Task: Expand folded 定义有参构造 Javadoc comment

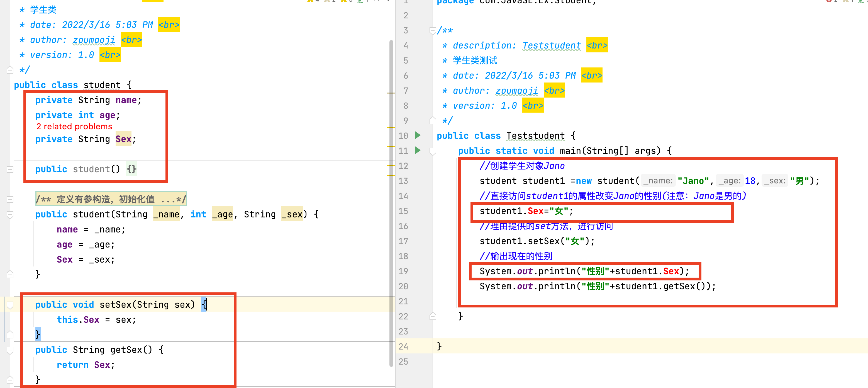Action: tap(10, 199)
